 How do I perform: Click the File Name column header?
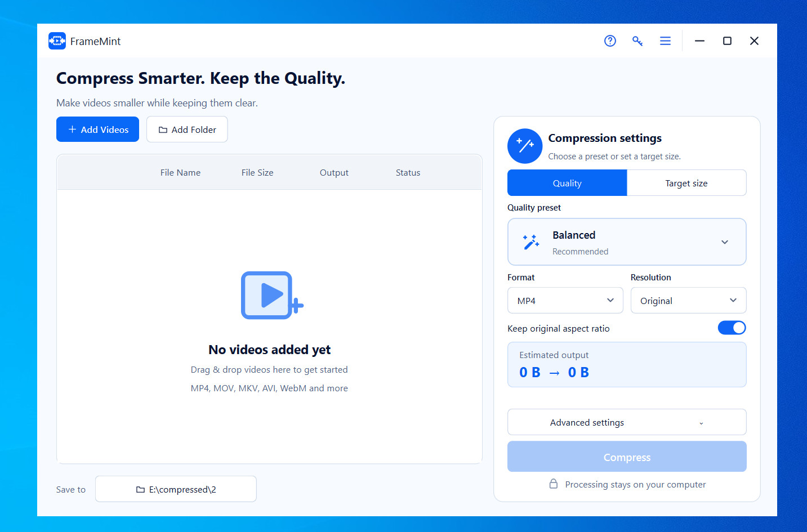point(180,173)
